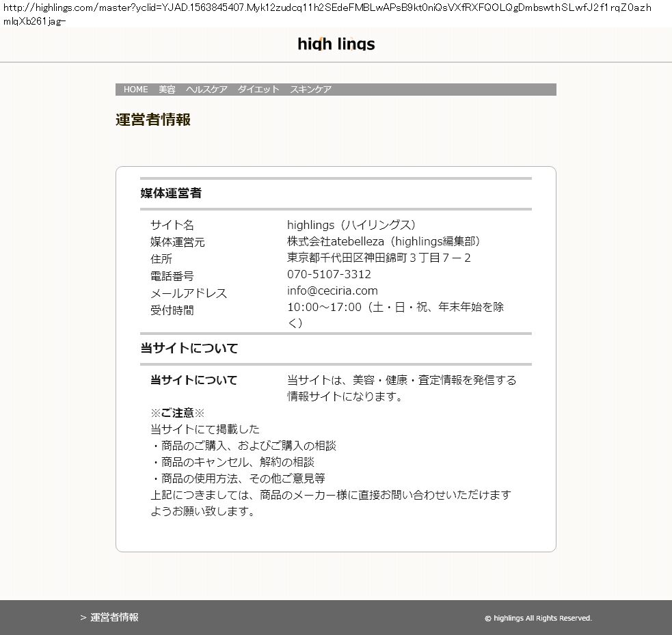Click the sentence beginning 上記につきましては

[331, 503]
